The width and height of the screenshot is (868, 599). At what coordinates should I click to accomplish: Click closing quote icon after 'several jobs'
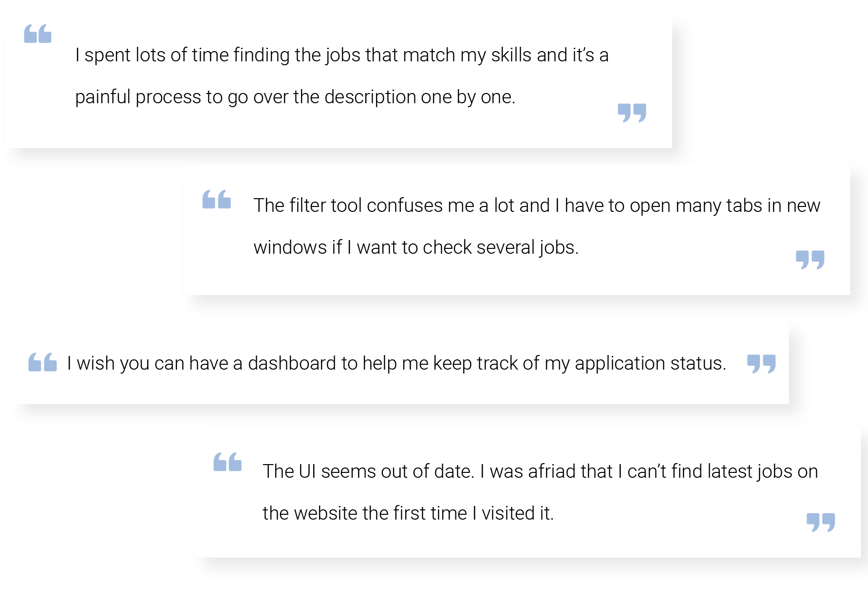tap(810, 260)
